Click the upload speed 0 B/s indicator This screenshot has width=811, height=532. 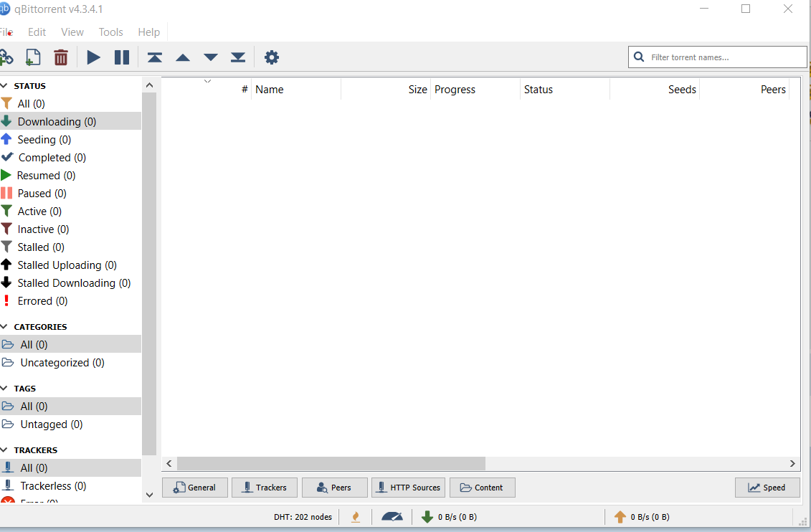[x=641, y=516]
